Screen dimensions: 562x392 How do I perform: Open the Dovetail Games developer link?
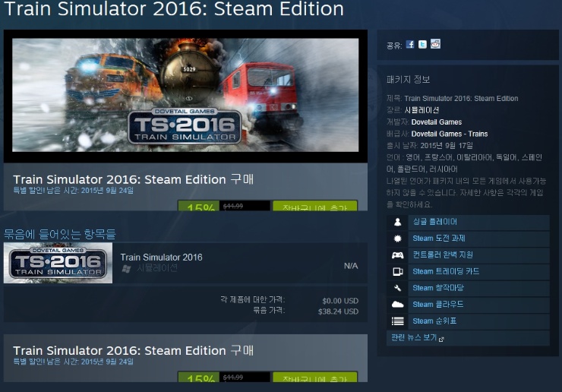pyautogui.click(x=437, y=122)
